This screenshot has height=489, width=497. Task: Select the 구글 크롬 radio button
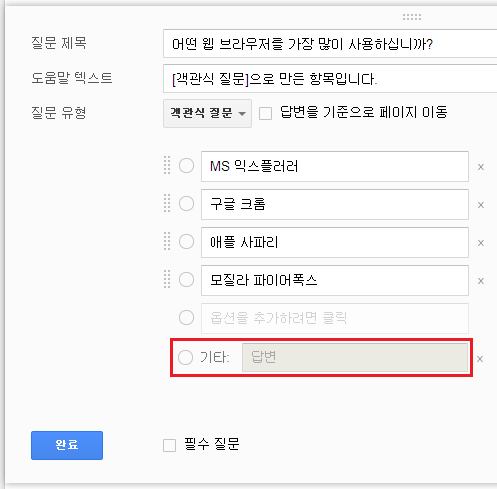(186, 203)
